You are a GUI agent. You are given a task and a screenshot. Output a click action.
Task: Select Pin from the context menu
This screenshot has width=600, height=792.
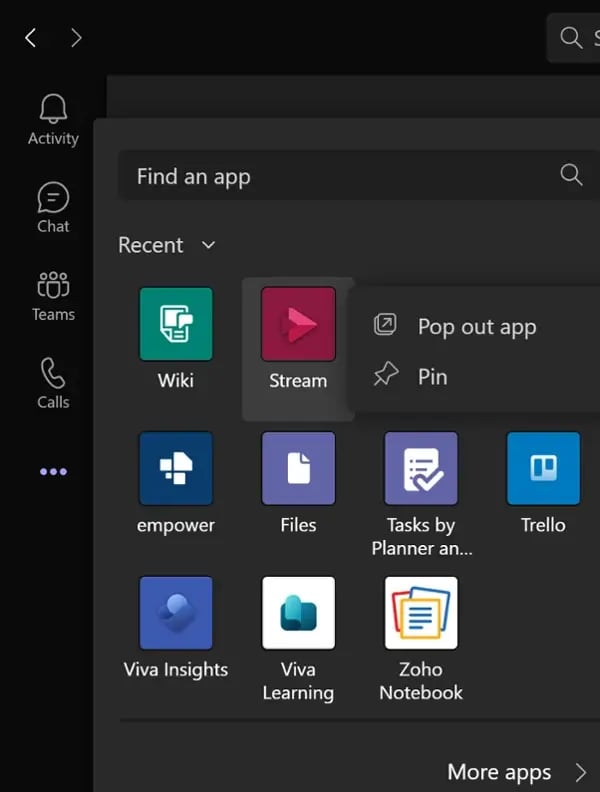(x=477, y=376)
